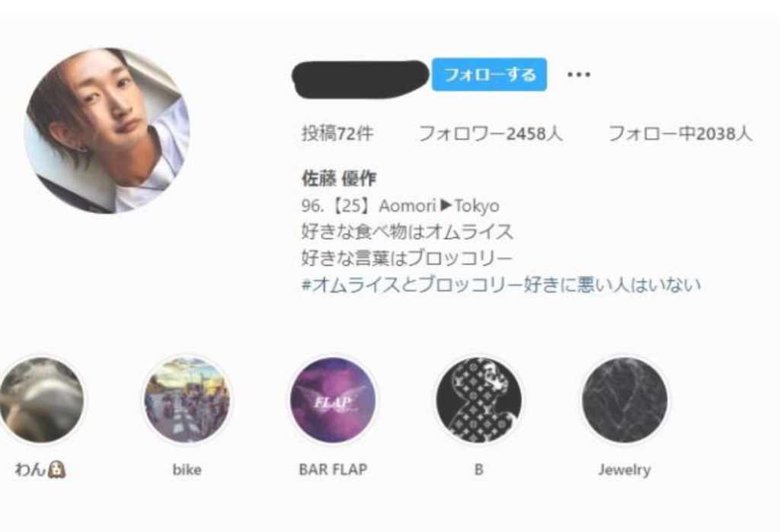Select the Jewelry label text
780x532 pixels.
click(x=625, y=470)
